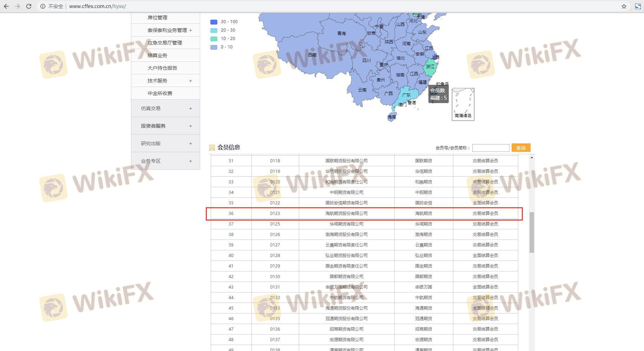
Task: Select the 浙江 province on the map
Action: [429, 67]
